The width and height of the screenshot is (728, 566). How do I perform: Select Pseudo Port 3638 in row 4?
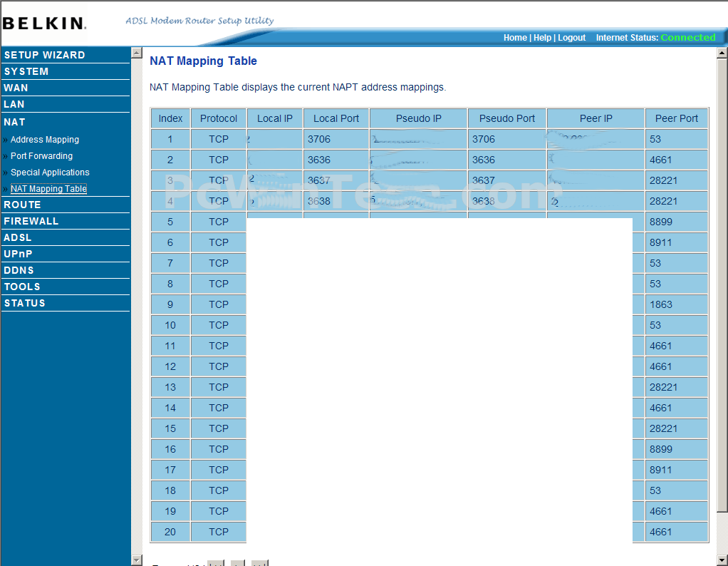[507, 201]
